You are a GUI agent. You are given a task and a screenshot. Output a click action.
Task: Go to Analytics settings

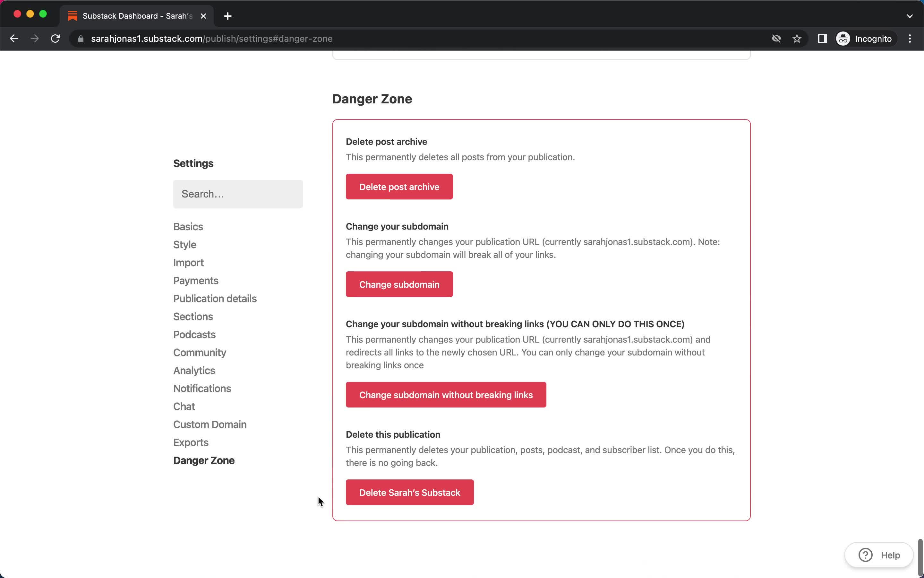click(x=194, y=371)
